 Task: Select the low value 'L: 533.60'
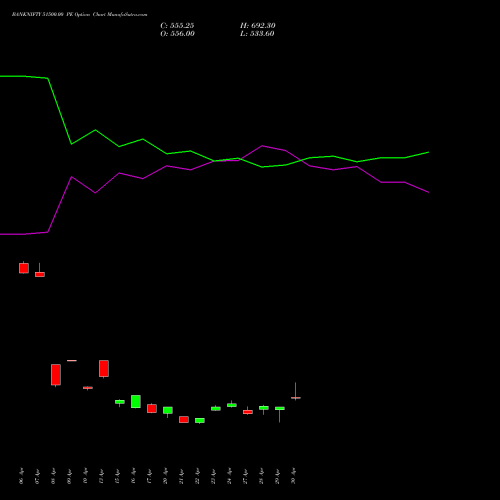click(257, 34)
